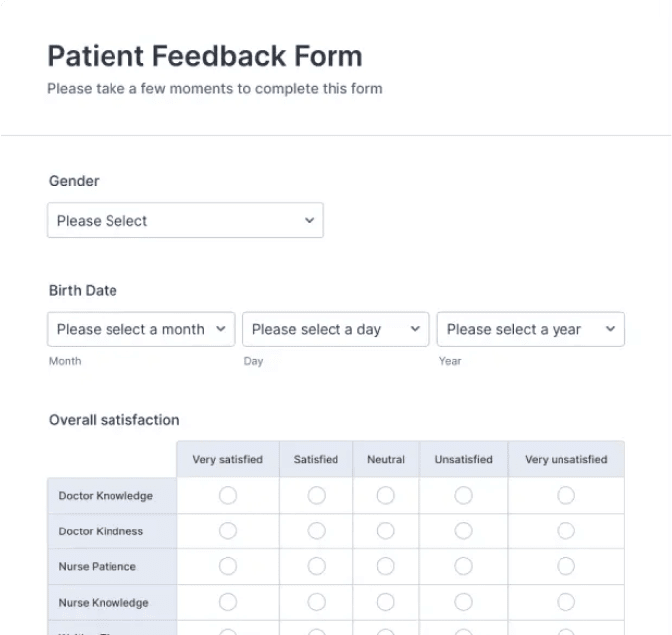672x635 pixels.
Task: Rate Nurse Patience as Satisfied
Action: point(316,566)
